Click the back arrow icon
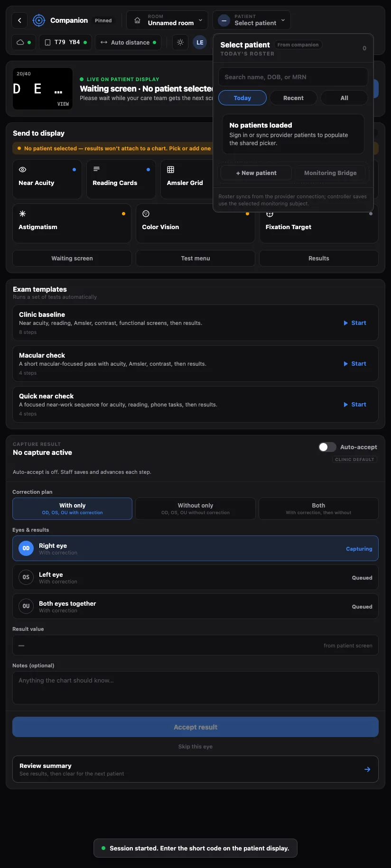This screenshot has width=391, height=868. click(19, 20)
